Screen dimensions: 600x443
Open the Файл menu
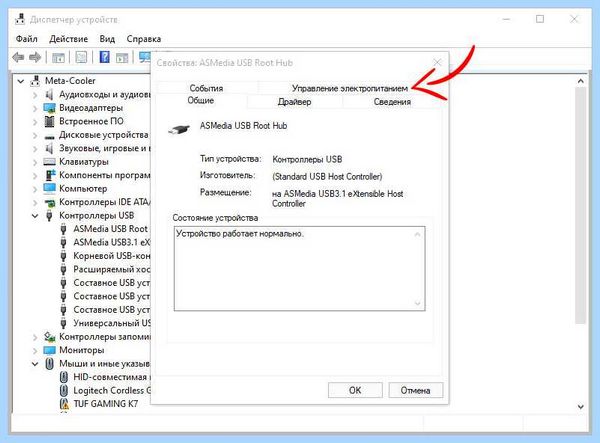26,39
